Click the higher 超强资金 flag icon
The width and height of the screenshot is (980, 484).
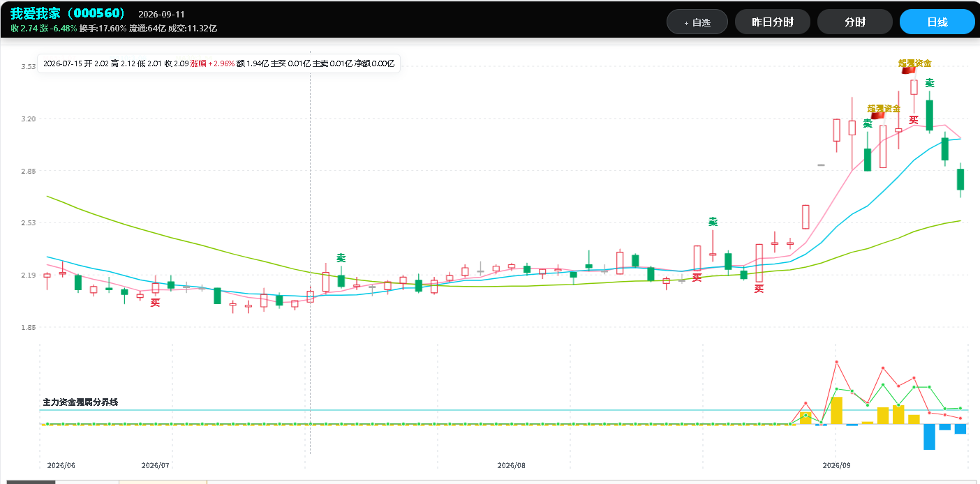(x=907, y=69)
